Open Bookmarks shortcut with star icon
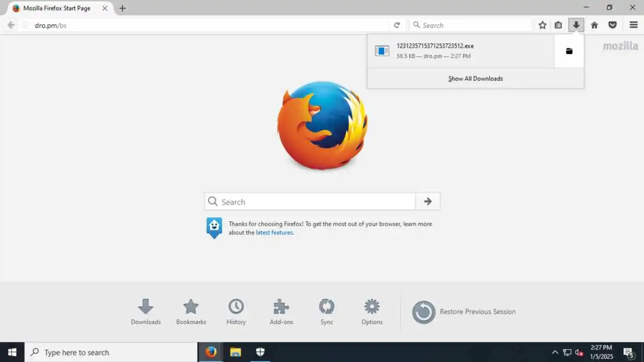644x362 pixels. tap(191, 312)
